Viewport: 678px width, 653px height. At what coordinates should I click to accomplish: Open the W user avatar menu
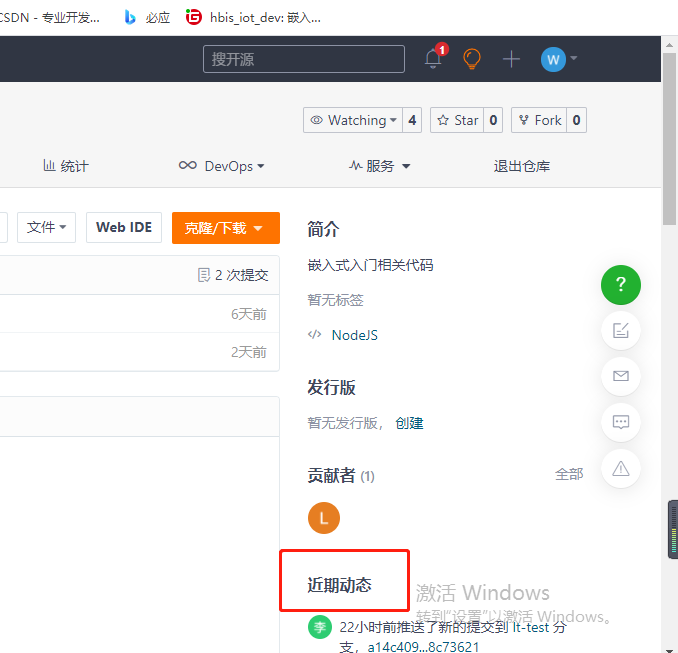coord(553,60)
